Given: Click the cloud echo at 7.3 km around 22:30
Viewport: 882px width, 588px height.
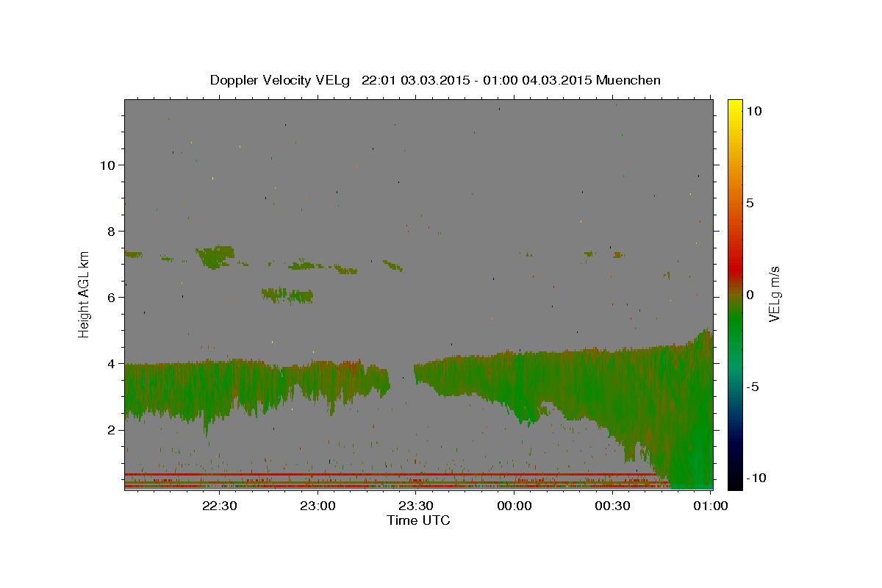Looking at the screenshot, I should pos(215,257).
